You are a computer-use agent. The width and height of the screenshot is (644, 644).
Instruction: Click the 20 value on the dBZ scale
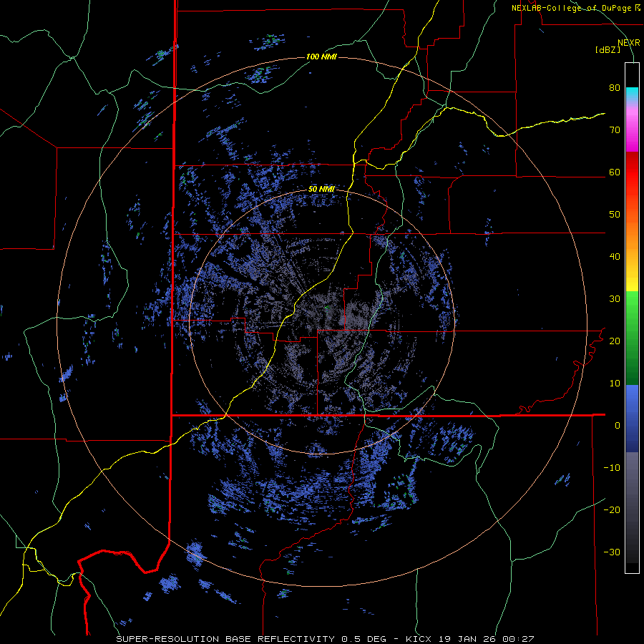pos(615,341)
